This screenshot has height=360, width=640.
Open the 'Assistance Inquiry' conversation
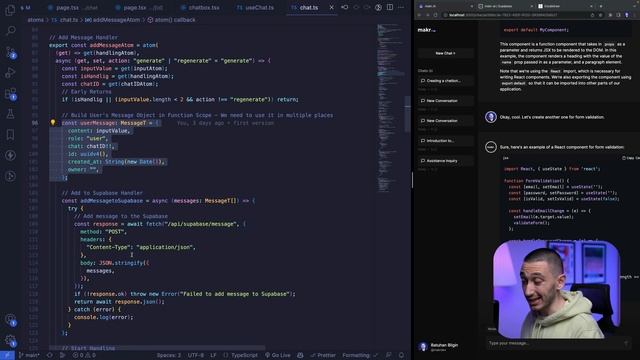(445, 161)
